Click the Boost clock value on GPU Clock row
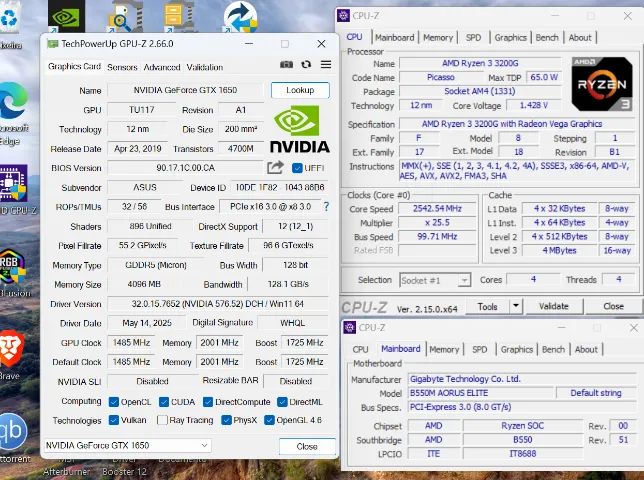 (x=304, y=342)
